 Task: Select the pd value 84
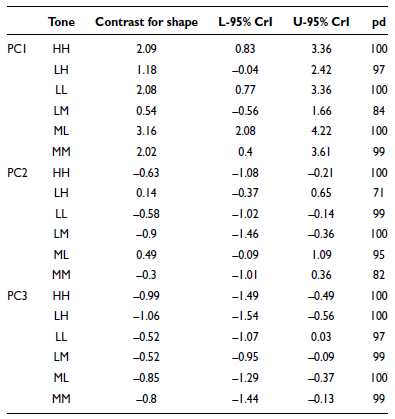pyautogui.click(x=379, y=111)
